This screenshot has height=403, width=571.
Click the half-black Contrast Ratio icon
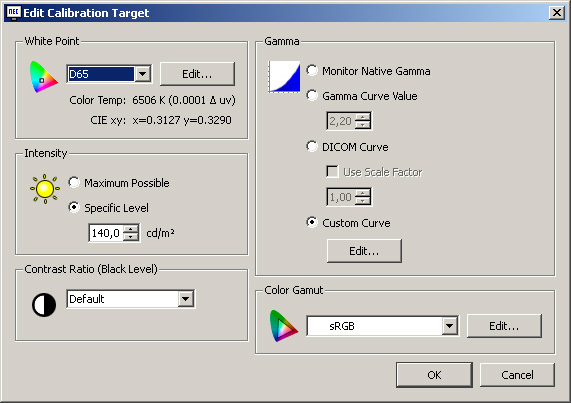tap(44, 305)
